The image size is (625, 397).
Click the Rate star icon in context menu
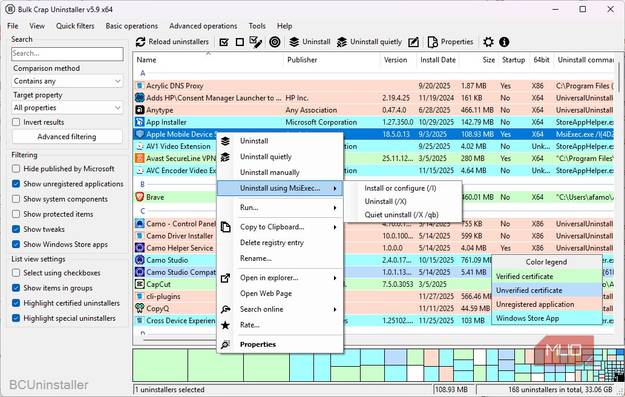[225, 325]
